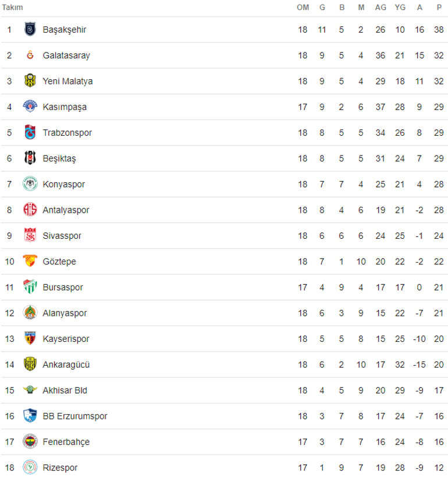The height and width of the screenshot is (477, 448).
Task: Open the BB Erzurumspor team link
Action: [x=74, y=416]
